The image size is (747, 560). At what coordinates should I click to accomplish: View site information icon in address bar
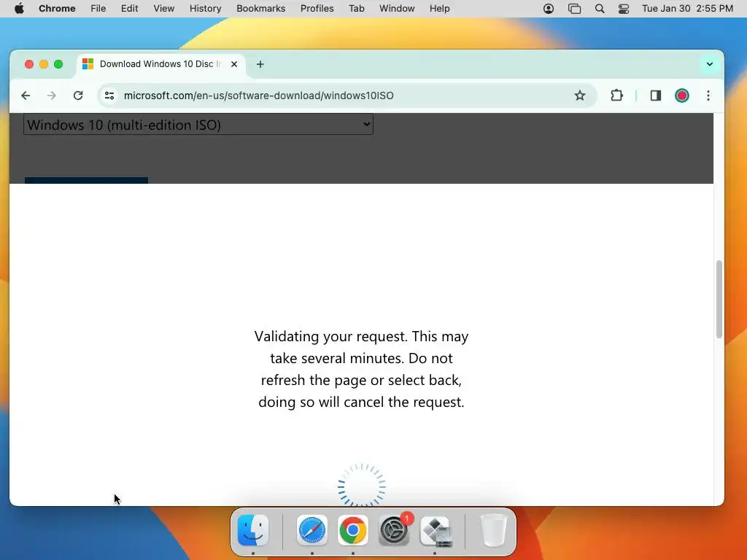(x=109, y=96)
